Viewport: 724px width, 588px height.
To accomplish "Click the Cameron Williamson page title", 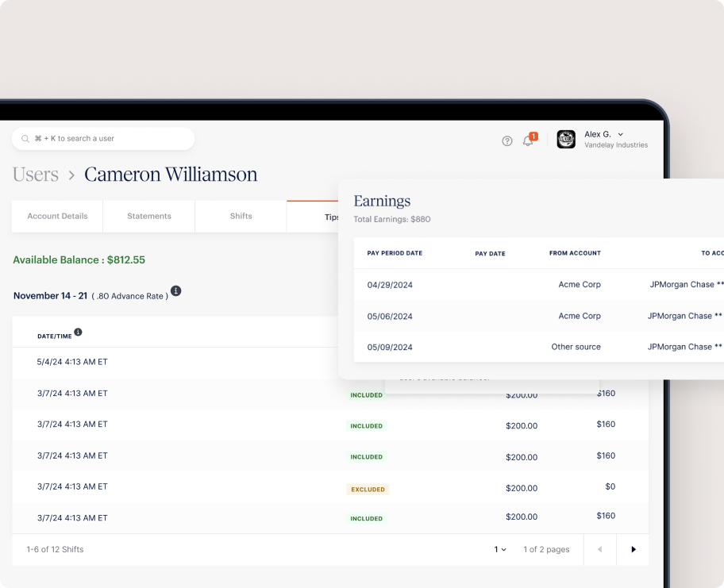I will (171, 175).
